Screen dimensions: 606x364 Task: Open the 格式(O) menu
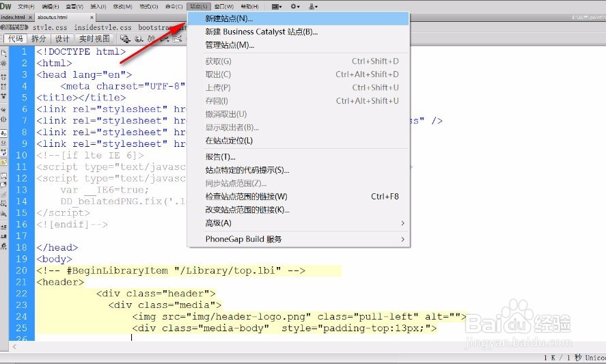point(149,7)
